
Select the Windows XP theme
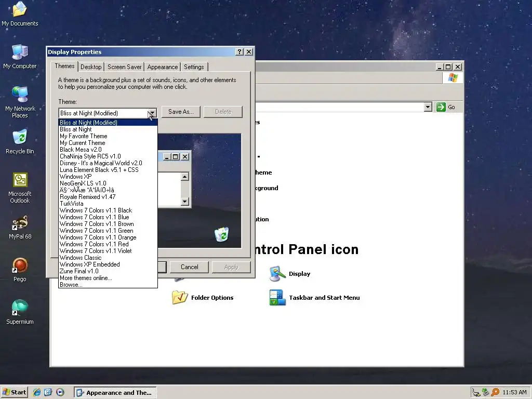[x=108, y=177]
